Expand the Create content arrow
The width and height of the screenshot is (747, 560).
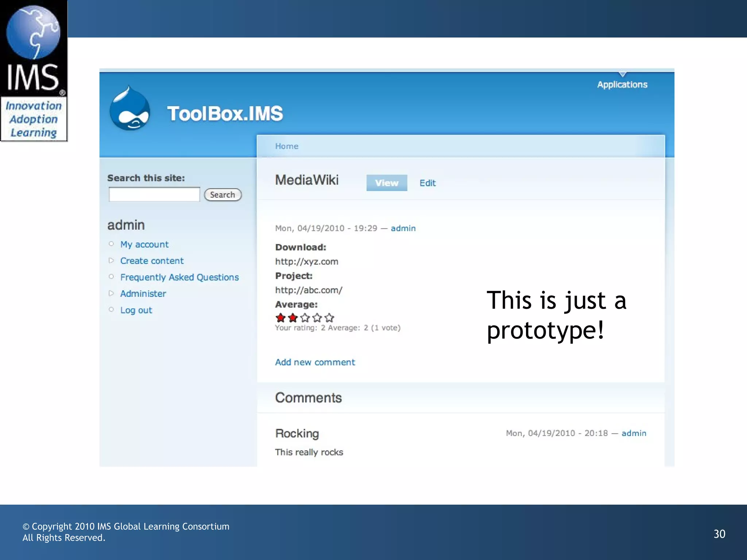(111, 260)
